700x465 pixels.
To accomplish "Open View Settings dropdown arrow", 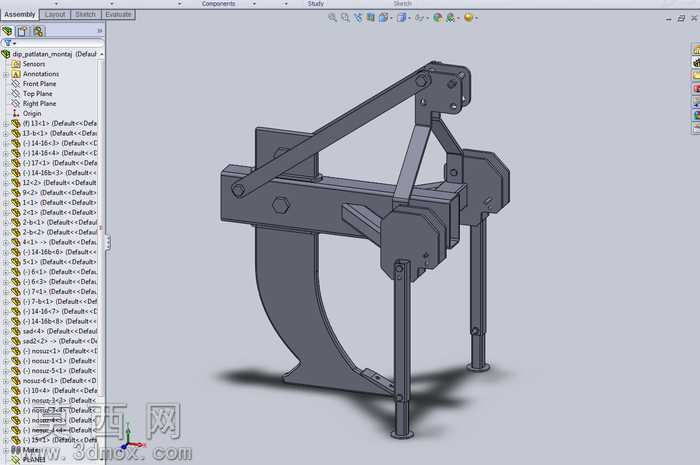I will point(476,18).
